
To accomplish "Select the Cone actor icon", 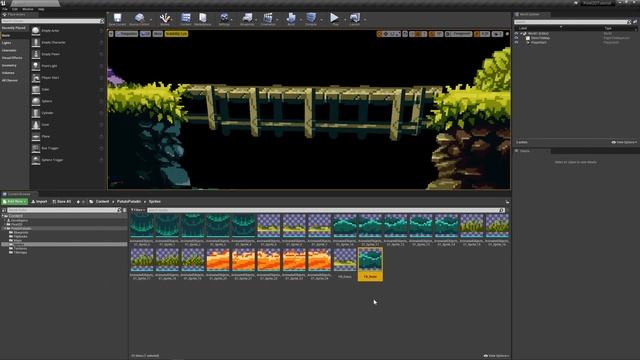I will 36,125.
